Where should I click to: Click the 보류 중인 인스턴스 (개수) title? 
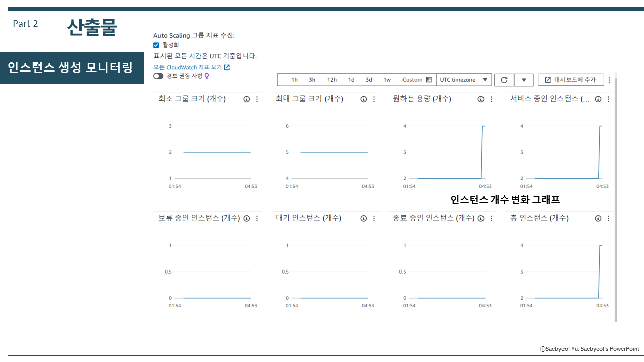(x=199, y=218)
